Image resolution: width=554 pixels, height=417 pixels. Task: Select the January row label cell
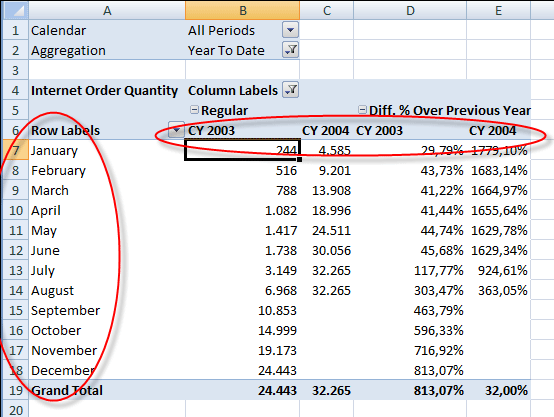107,150
